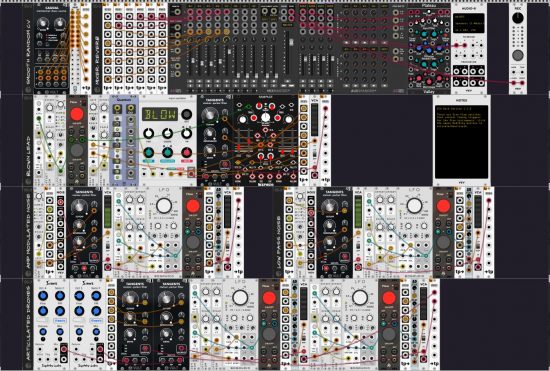Click grey Flow knob in Low Pass Noise section
Image resolution: width=550 pixels, height=371 pixels.
tap(443, 242)
